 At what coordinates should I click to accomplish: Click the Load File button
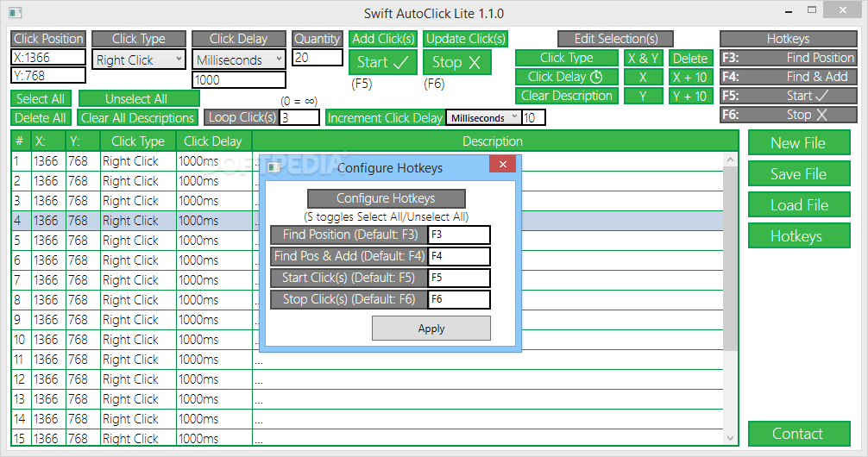tap(799, 204)
